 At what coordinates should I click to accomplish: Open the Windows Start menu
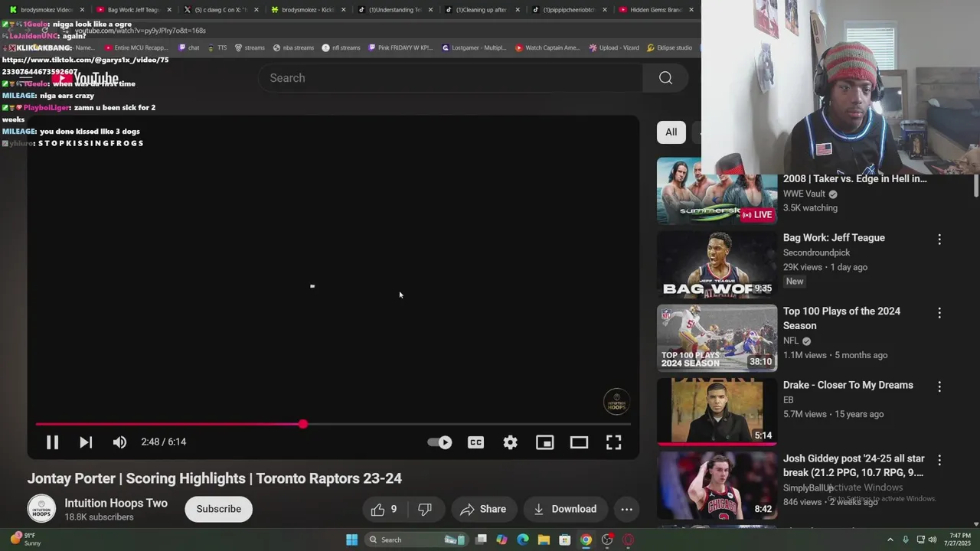point(351,540)
